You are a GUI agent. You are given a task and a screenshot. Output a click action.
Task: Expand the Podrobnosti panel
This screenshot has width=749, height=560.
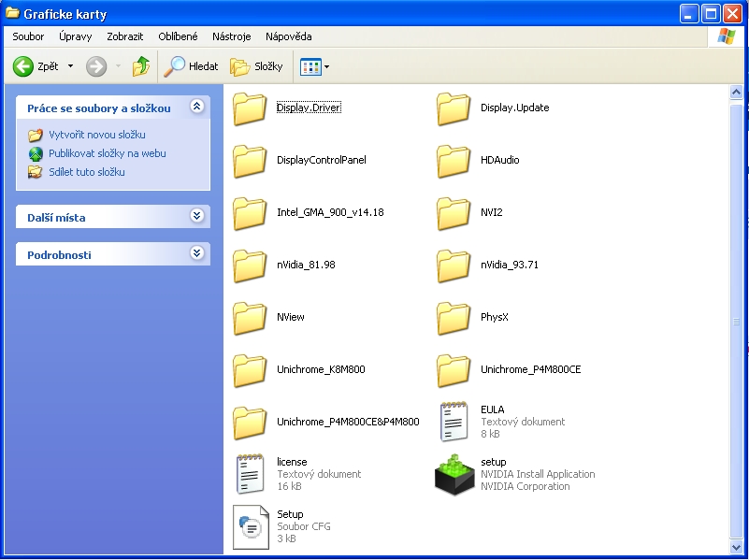point(196,254)
